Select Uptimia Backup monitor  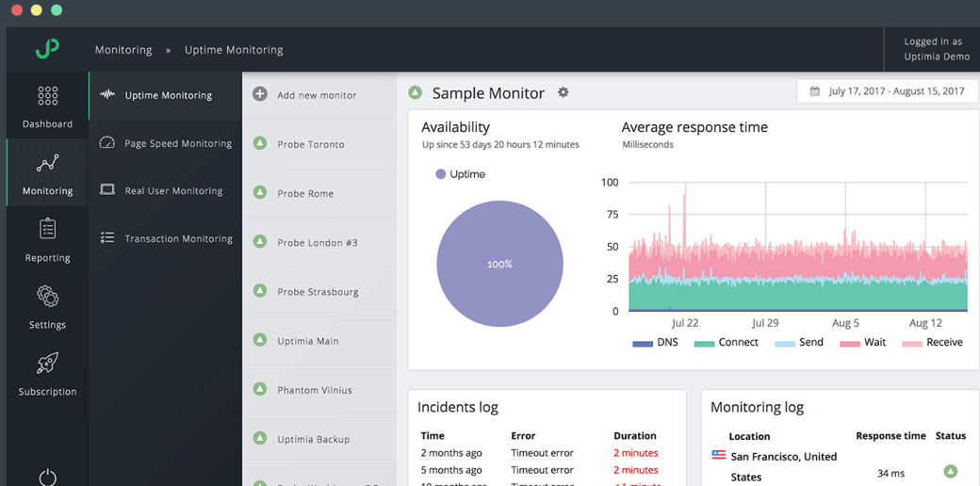pyautogui.click(x=313, y=439)
